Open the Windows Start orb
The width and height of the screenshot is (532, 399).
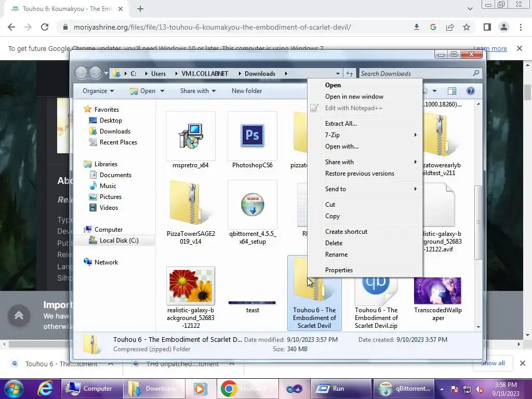click(14, 389)
